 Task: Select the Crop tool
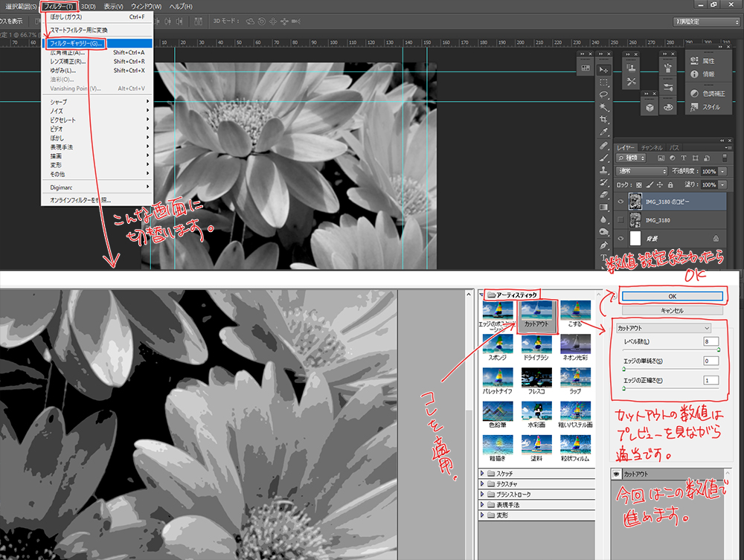(603, 119)
